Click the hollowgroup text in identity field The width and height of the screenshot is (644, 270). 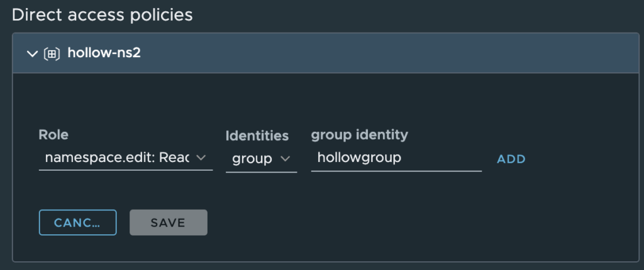[359, 158]
